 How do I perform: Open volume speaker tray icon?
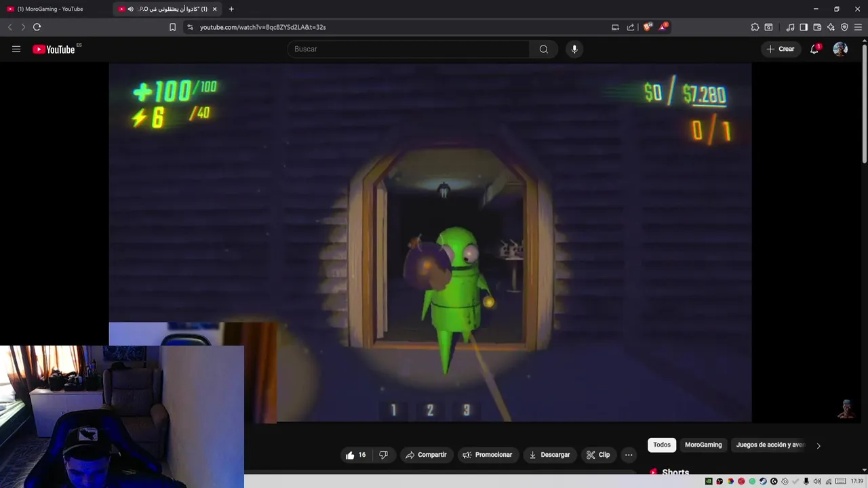[817, 481]
